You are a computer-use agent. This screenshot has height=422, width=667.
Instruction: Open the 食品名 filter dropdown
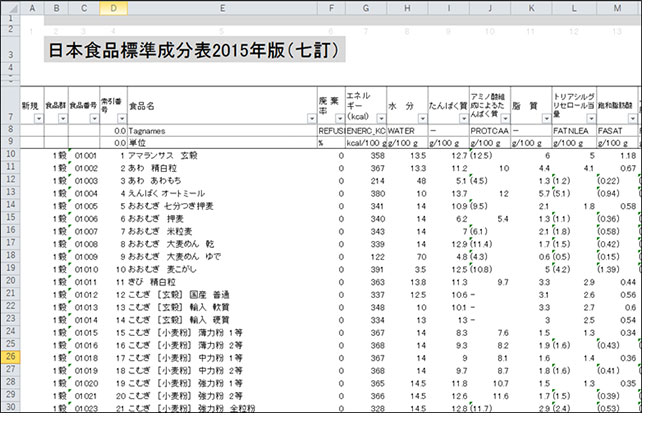tap(311, 119)
